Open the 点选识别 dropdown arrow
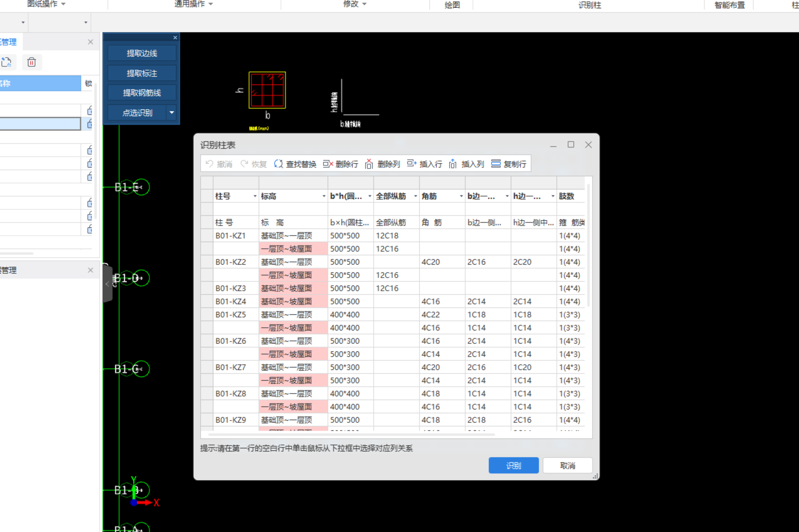Screen dimensions: 799x532 [x=171, y=112]
